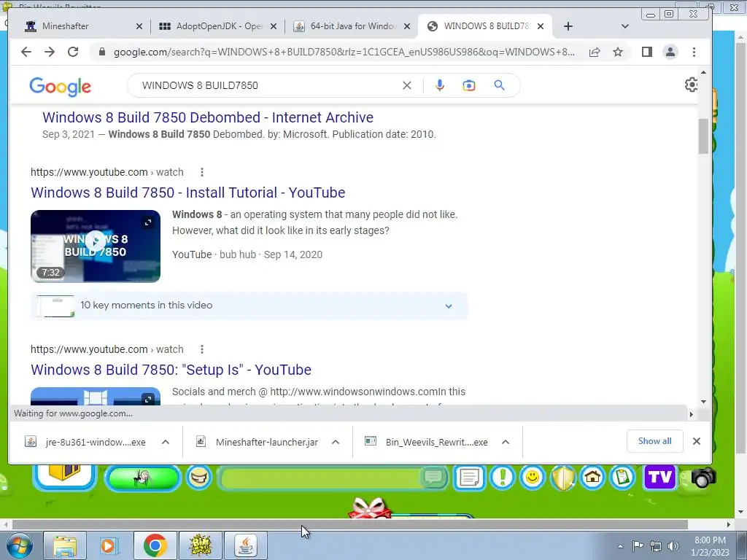The width and height of the screenshot is (747, 560).
Task: Go forward in browser history
Action: click(x=50, y=52)
